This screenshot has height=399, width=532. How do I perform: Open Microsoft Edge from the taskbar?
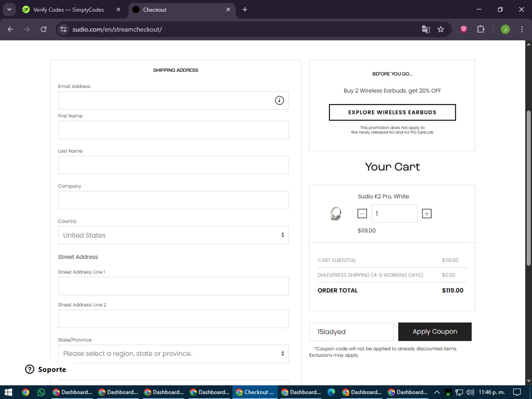pos(331,392)
